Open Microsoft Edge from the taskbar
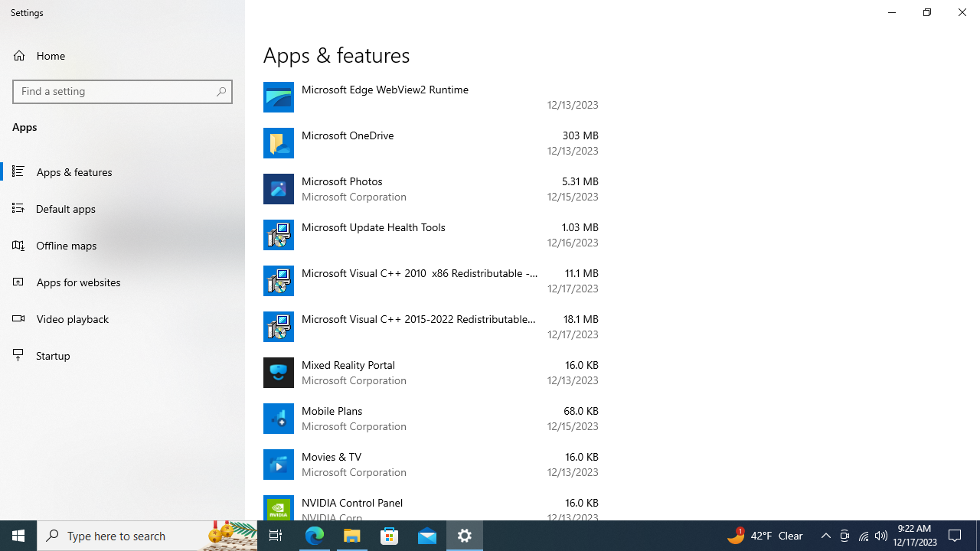 (315, 536)
